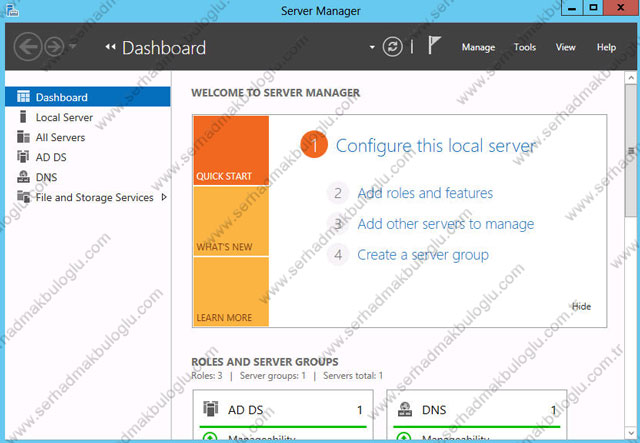Select the LEARN MORE tile
Viewport: 640px width, 443px height.
[231, 292]
